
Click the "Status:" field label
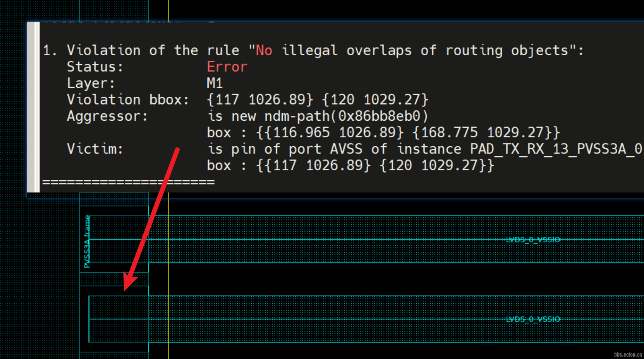95,67
